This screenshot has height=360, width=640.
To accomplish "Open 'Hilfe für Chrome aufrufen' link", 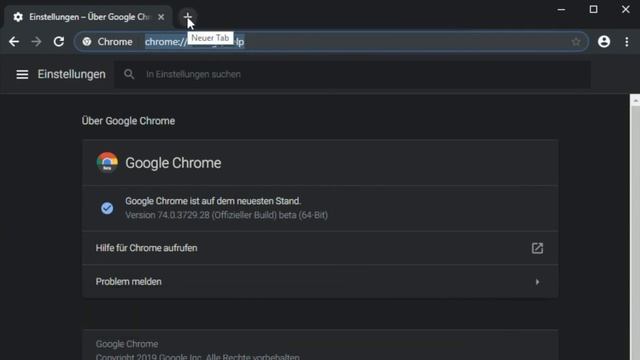I will [320, 248].
